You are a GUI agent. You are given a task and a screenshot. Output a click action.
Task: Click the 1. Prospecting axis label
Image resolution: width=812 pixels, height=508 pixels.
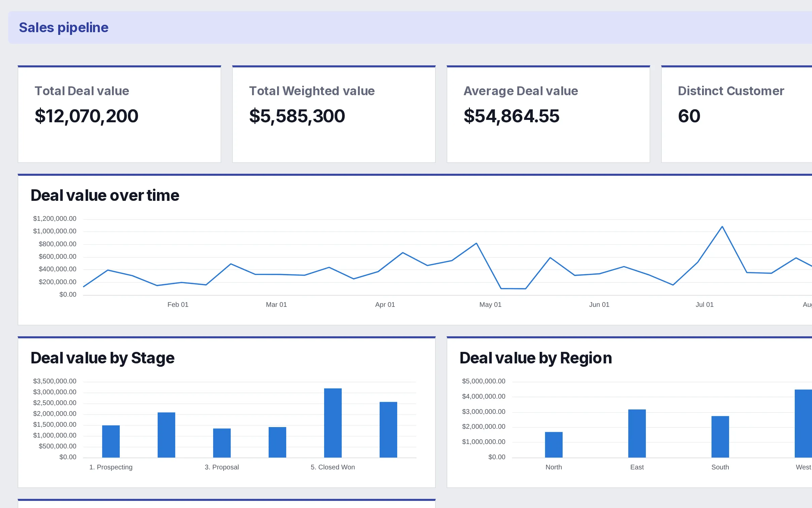pos(111,467)
